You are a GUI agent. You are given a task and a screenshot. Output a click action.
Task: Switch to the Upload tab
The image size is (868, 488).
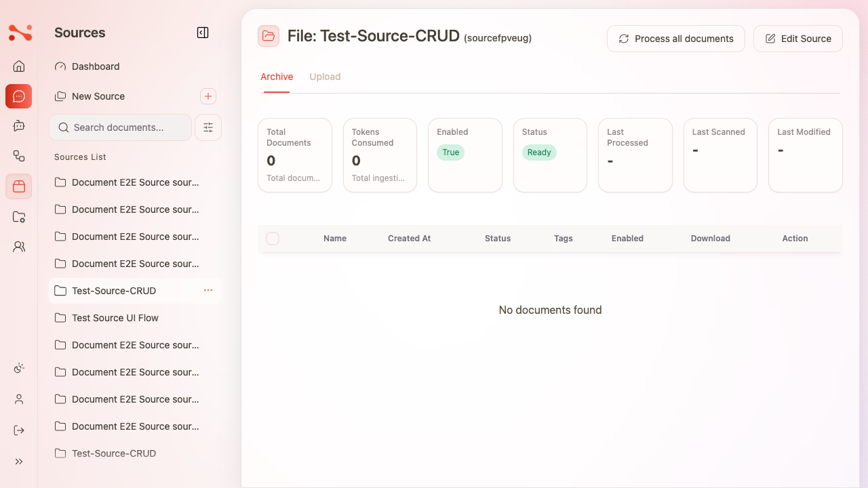point(325,77)
